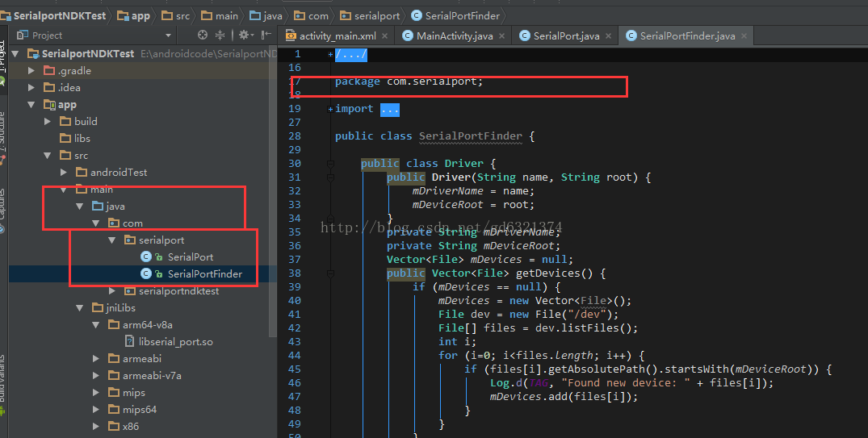Close the SerialPort.java tab

608,36
